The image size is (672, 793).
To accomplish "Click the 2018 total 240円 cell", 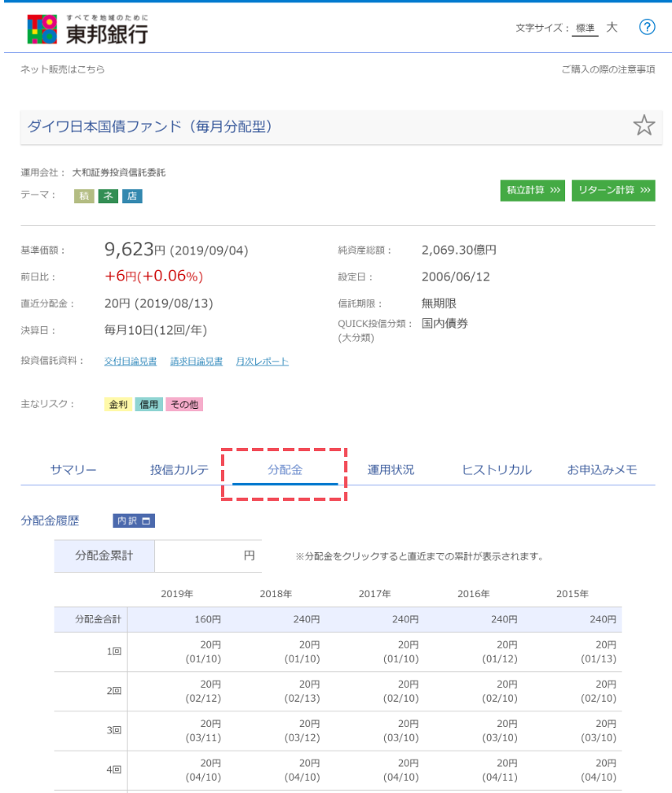I will click(x=276, y=619).
